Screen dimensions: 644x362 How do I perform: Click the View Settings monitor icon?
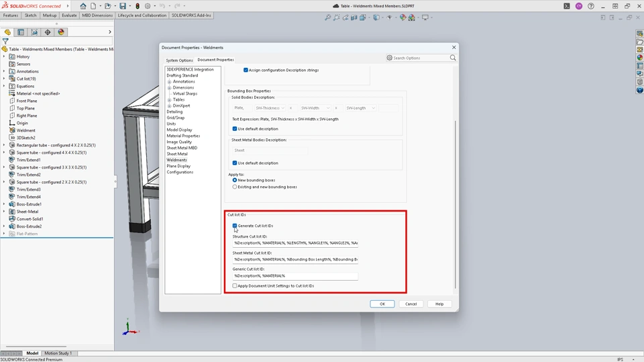pos(425,17)
